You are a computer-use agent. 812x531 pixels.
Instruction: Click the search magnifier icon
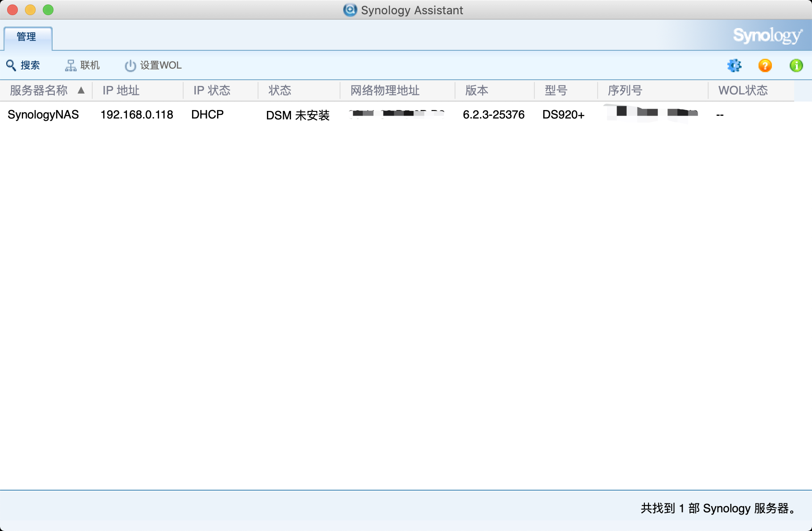(x=11, y=65)
